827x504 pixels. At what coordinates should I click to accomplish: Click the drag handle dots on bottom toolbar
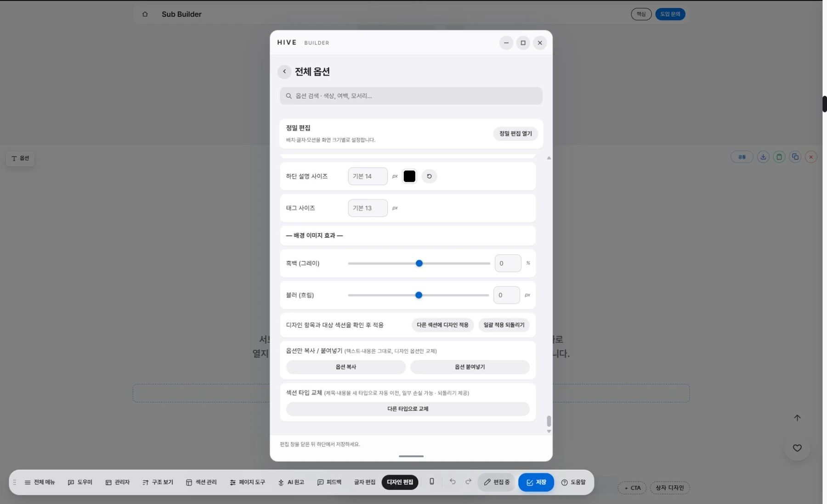coord(15,482)
